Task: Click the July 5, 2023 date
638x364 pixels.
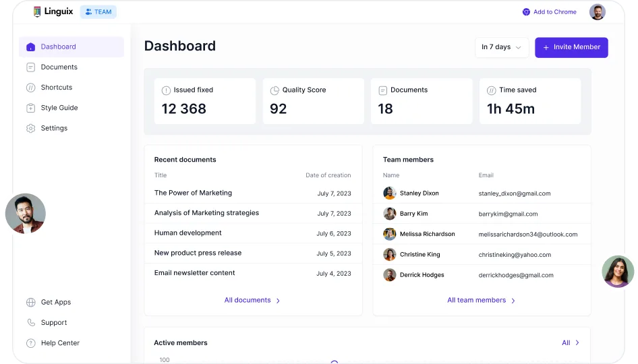Action: point(334,253)
